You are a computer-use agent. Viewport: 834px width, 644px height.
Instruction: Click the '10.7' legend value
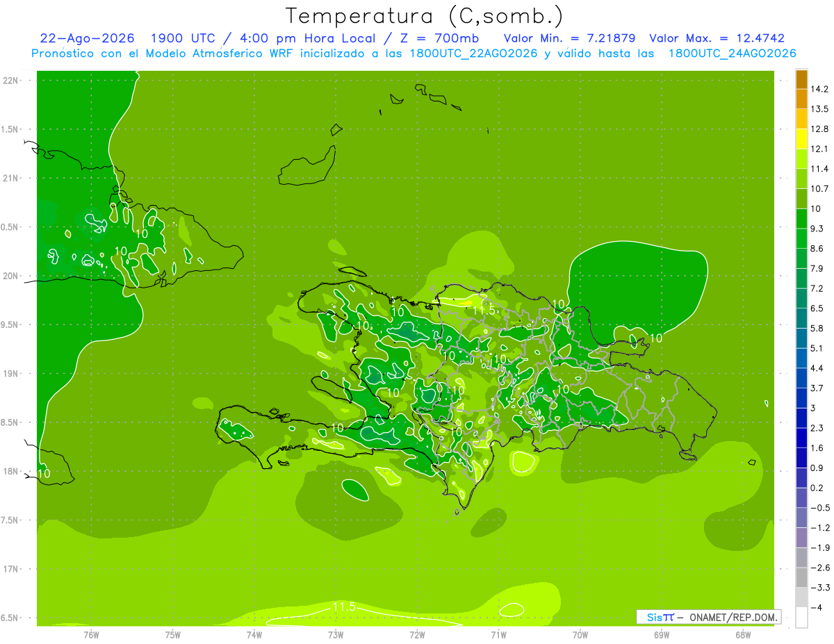point(819,189)
